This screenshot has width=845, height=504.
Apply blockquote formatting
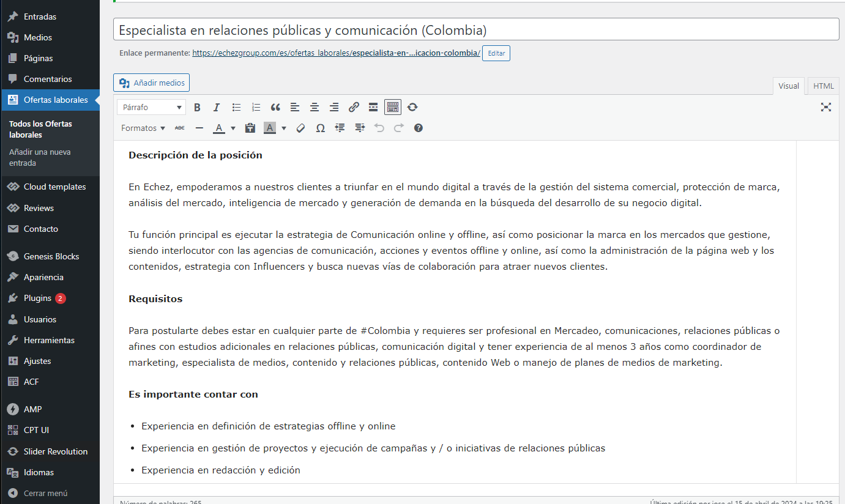[275, 107]
